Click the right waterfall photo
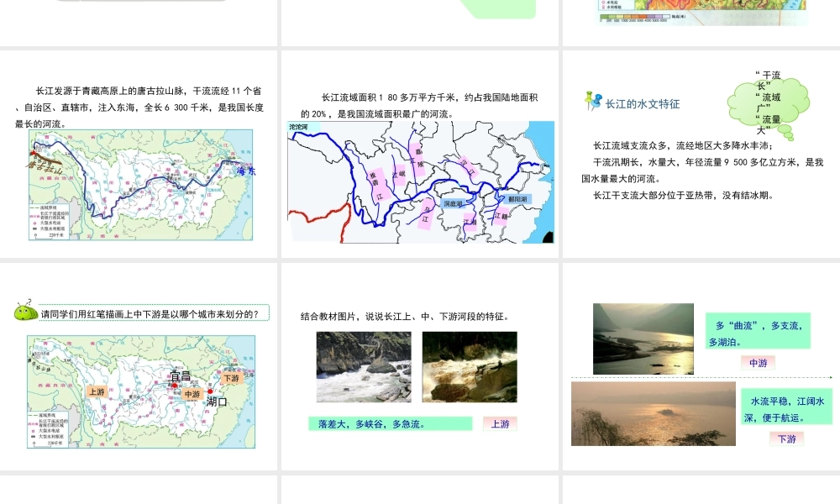Image resolution: width=840 pixels, height=504 pixels. click(470, 367)
